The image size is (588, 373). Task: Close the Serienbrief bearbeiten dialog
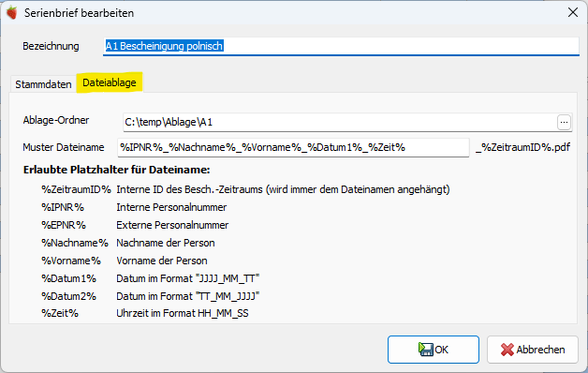point(573,12)
